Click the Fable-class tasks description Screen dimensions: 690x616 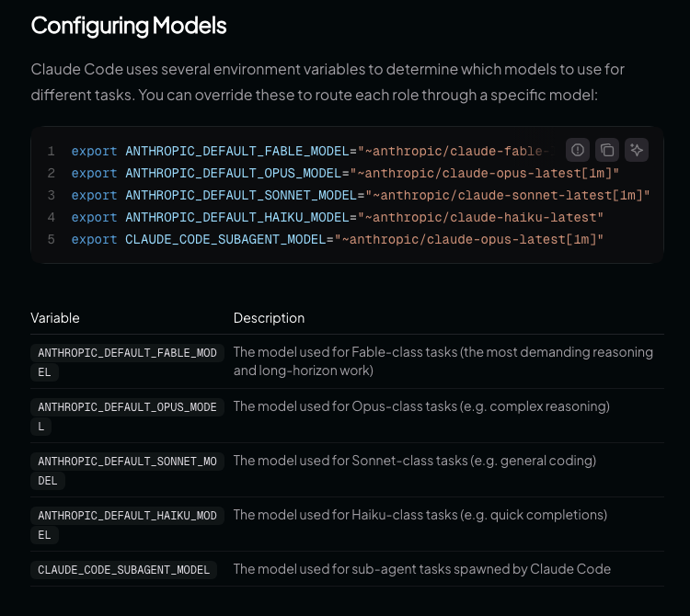(x=443, y=361)
